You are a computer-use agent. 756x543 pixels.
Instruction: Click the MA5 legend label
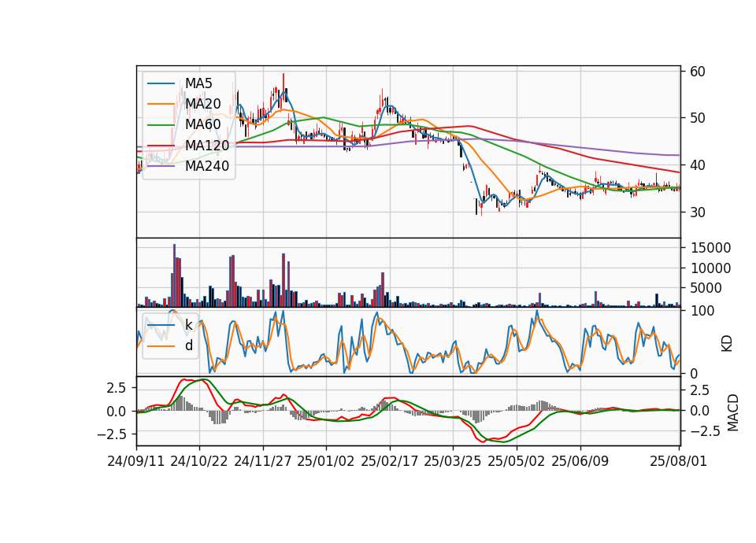[x=198, y=83]
